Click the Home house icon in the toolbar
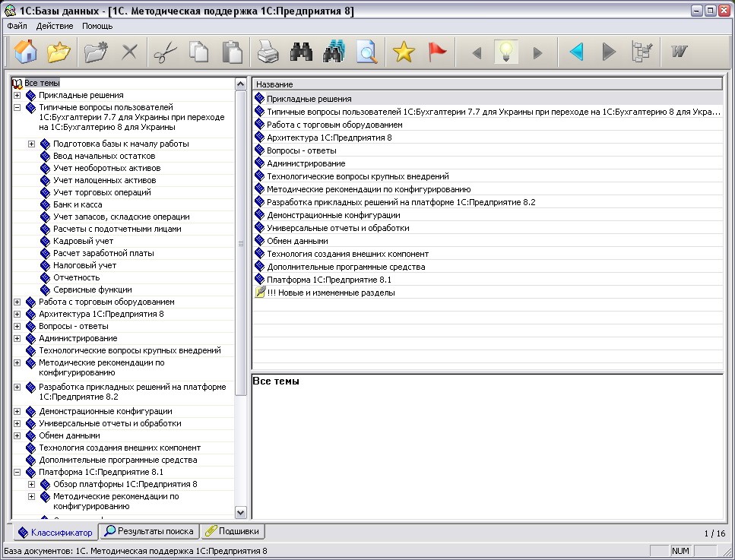This screenshot has height=560, width=735. tap(25, 52)
